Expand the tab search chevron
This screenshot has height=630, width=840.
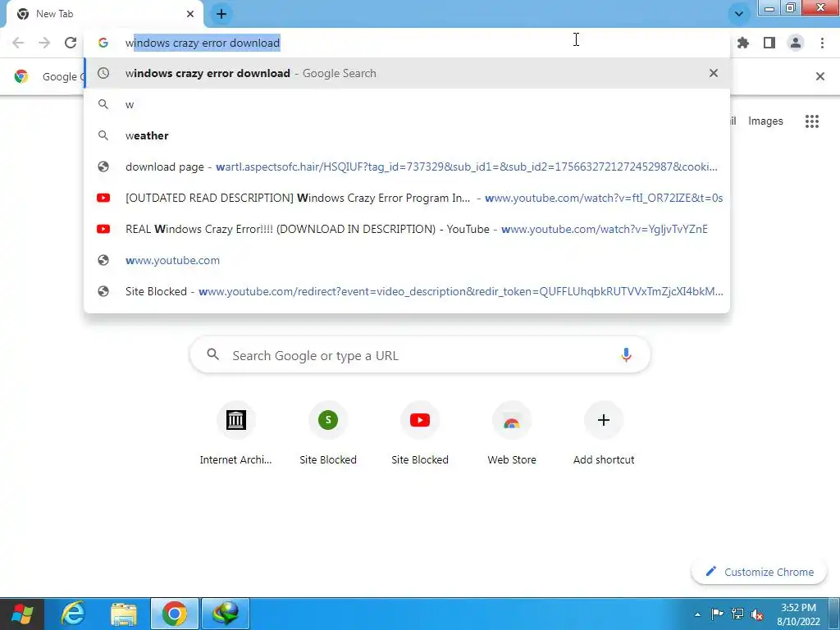tap(739, 14)
